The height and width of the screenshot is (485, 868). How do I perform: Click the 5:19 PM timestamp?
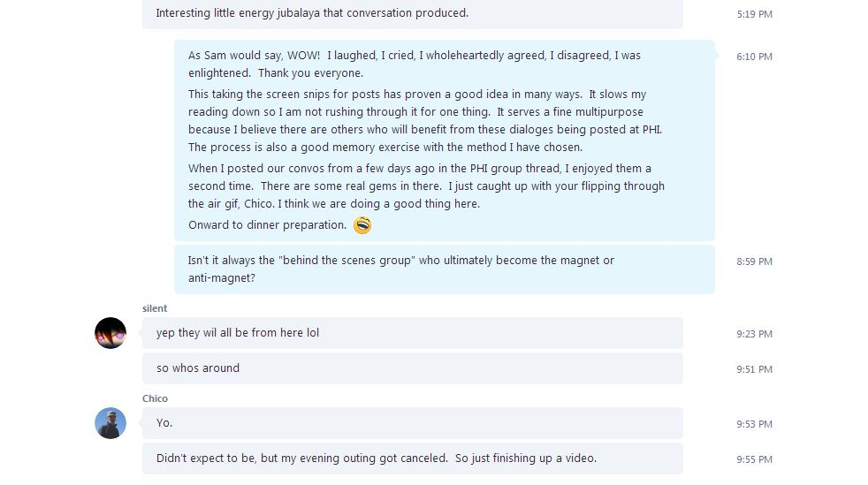[x=754, y=14]
